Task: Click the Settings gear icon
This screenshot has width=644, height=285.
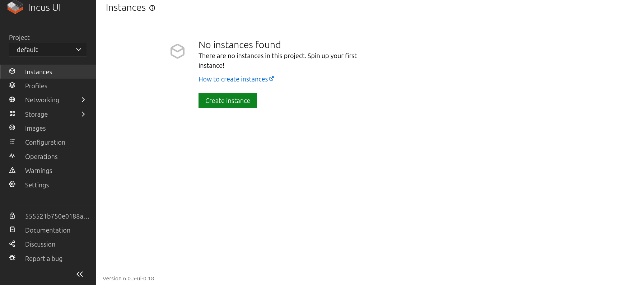Action: click(12, 184)
